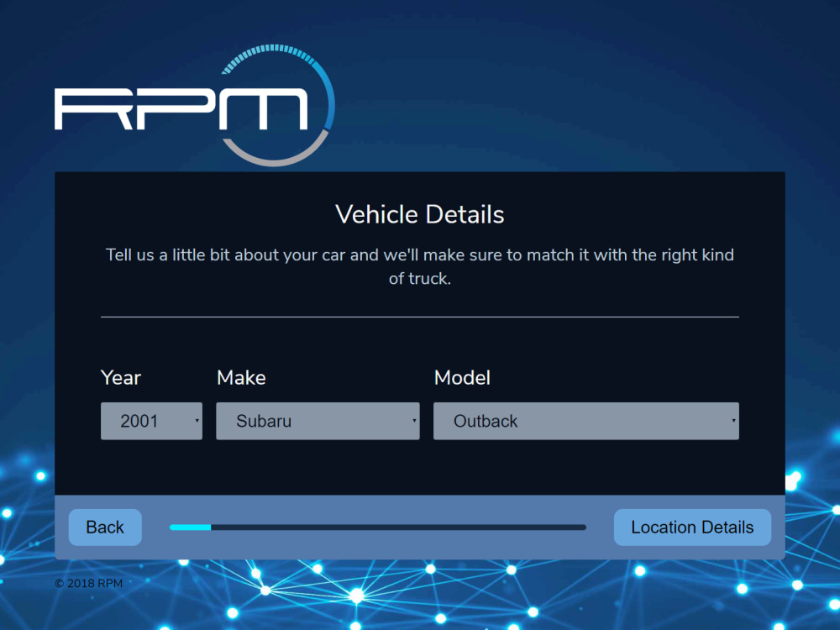Image resolution: width=840 pixels, height=630 pixels.
Task: Click the Model field label
Action: tap(462, 378)
